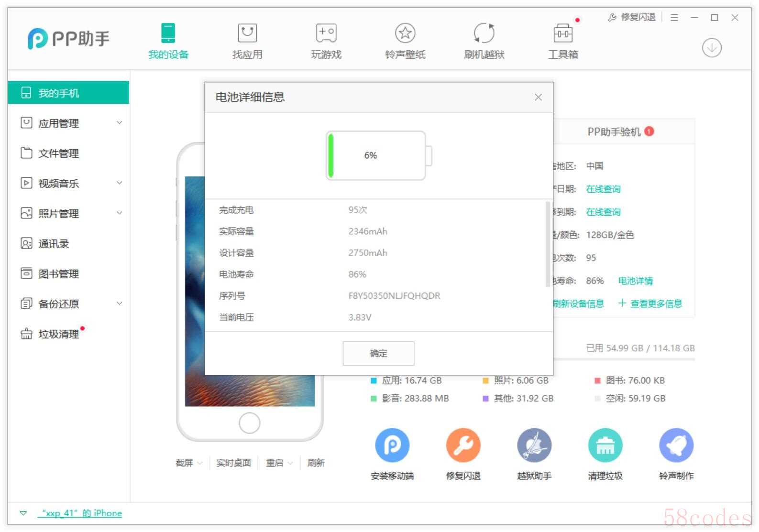The width and height of the screenshot is (759, 532).
Task: Click the 修复闪退 wrench at top right
Action: (x=631, y=17)
